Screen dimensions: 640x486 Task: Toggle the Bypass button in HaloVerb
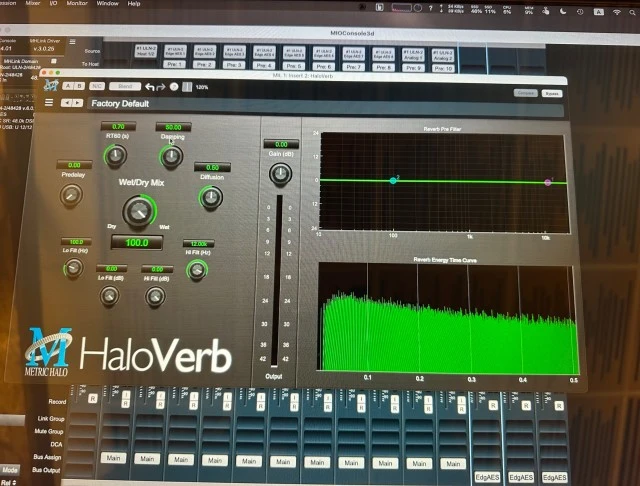click(x=552, y=93)
